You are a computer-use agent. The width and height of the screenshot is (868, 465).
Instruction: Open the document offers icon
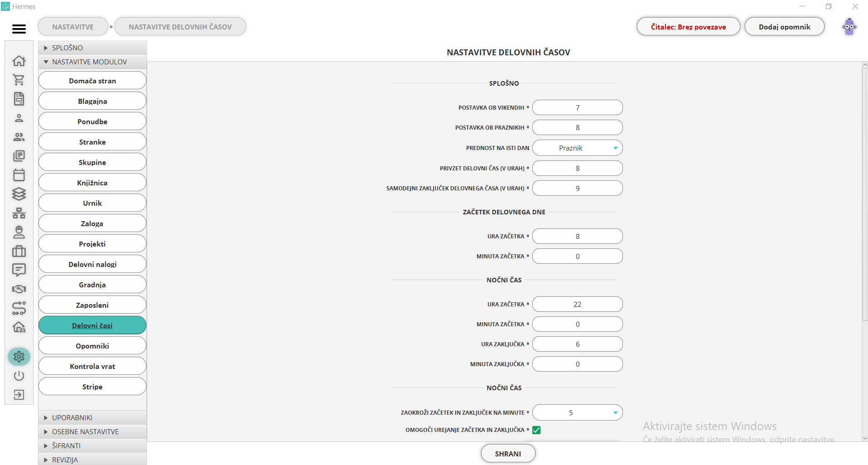pyautogui.click(x=19, y=99)
